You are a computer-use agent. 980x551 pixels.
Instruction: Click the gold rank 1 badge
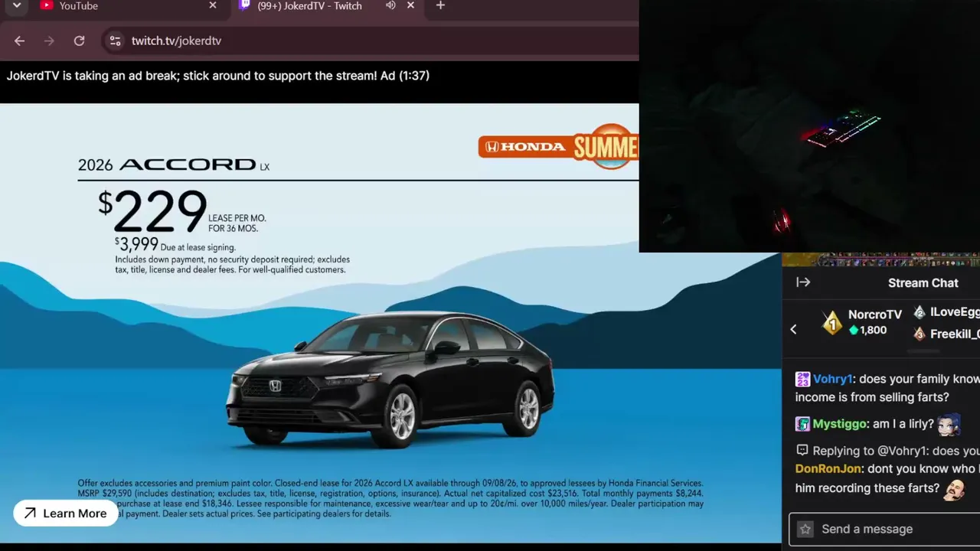coord(832,322)
